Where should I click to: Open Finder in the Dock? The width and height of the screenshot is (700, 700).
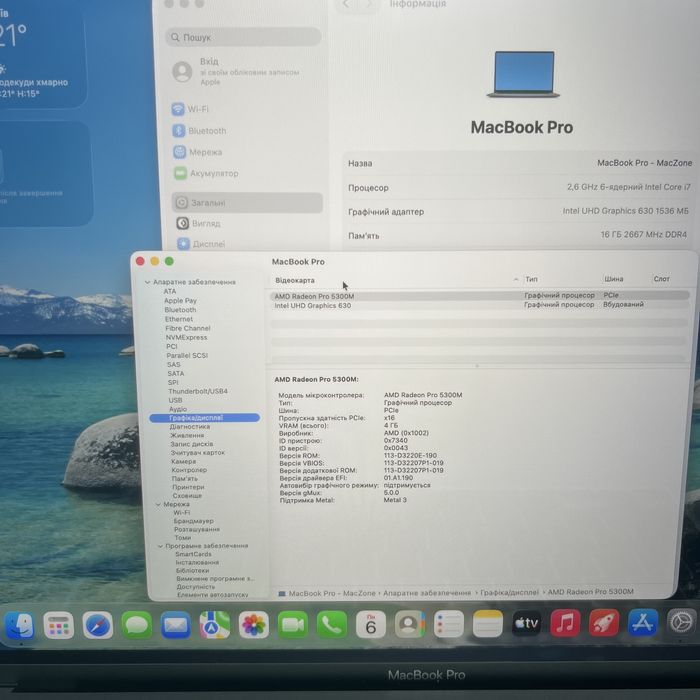[x=19, y=625]
